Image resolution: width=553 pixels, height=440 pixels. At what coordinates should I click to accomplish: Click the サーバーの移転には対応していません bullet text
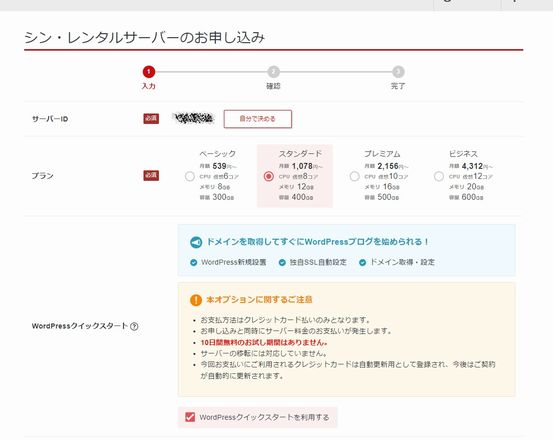(x=264, y=353)
